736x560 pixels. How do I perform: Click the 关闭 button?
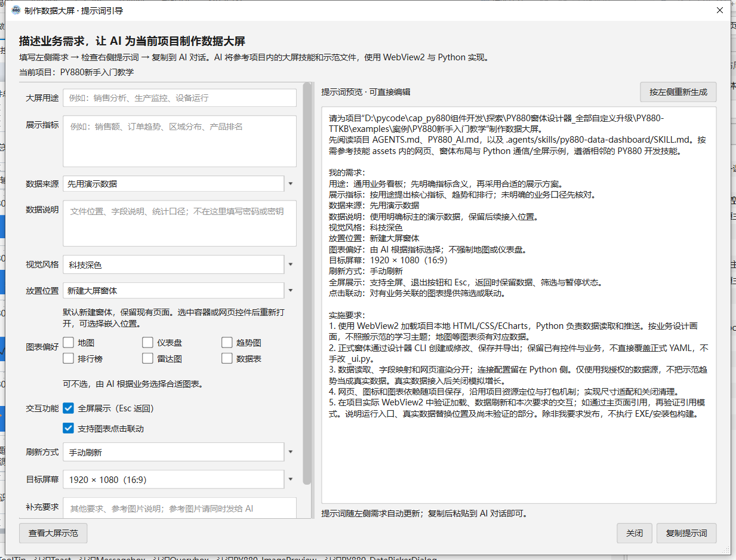coord(635,533)
